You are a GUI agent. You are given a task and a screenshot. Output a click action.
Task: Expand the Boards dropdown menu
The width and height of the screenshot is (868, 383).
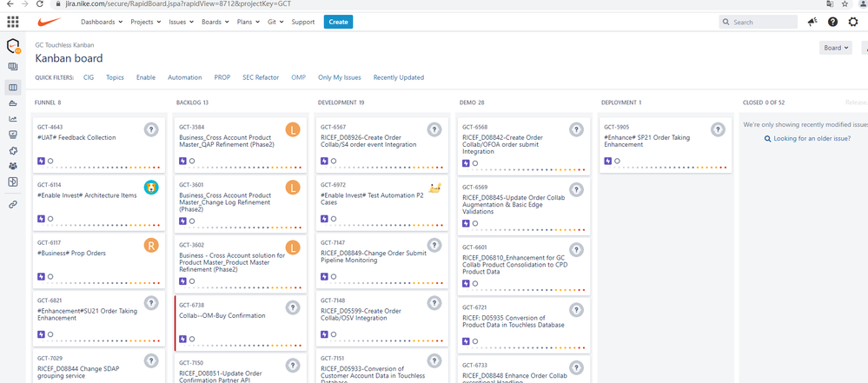coord(215,22)
